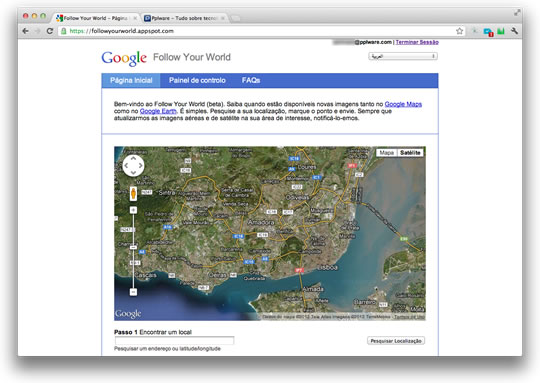
Task: Click the green extension icon in toolbar
Action: [x=501, y=31]
